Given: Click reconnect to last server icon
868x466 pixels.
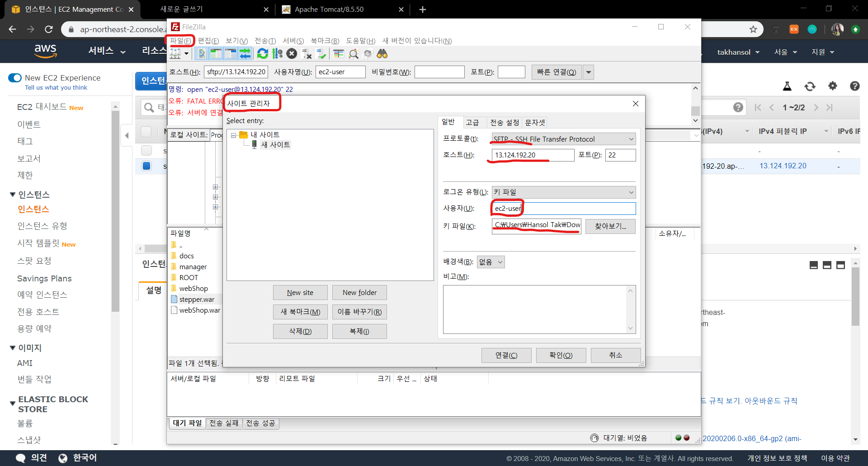Looking at the screenshot, I should point(321,54).
